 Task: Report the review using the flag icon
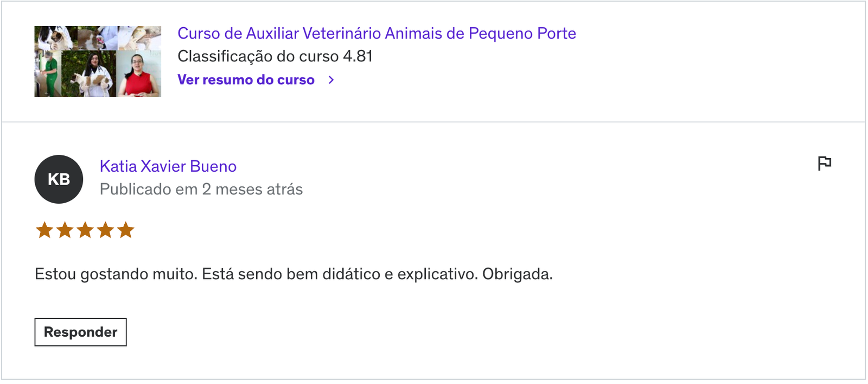824,163
